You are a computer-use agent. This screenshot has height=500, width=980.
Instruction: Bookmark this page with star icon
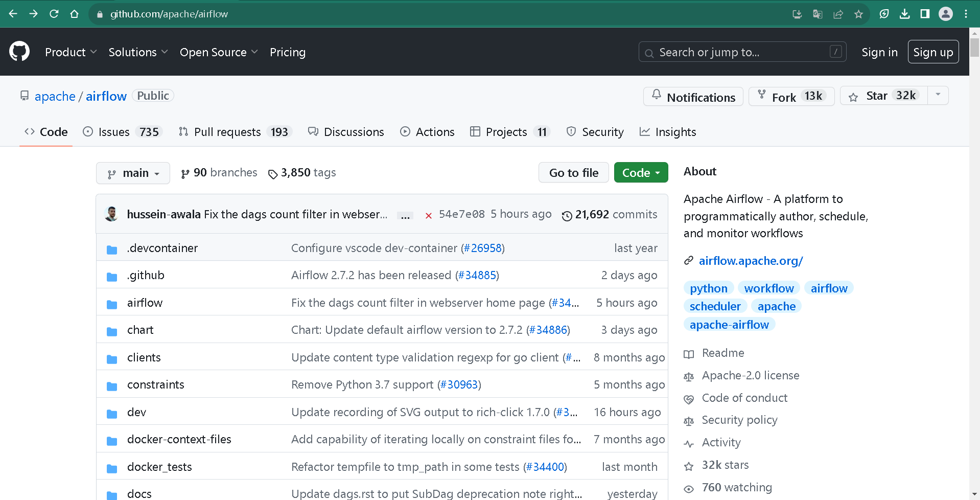tap(858, 14)
